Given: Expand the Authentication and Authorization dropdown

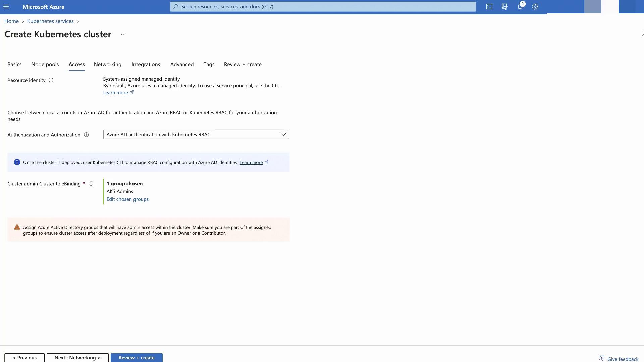Looking at the screenshot, I should [196, 135].
